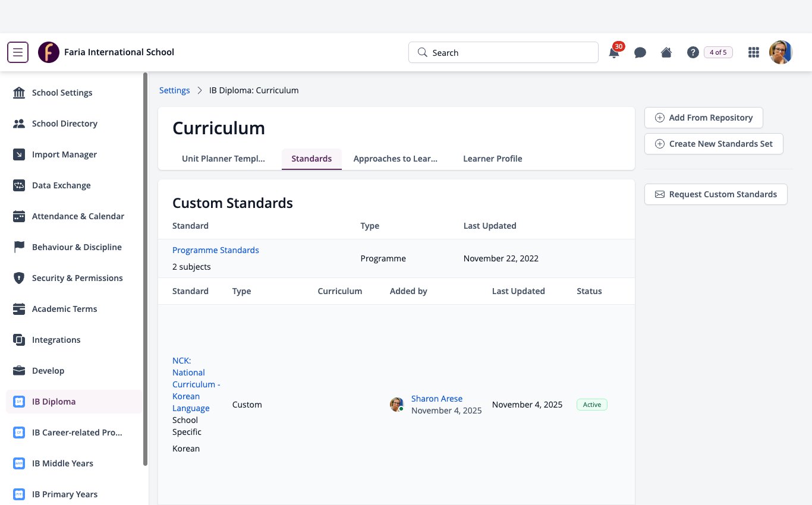The width and height of the screenshot is (812, 505).
Task: Click the Data Exchange icon
Action: (19, 185)
